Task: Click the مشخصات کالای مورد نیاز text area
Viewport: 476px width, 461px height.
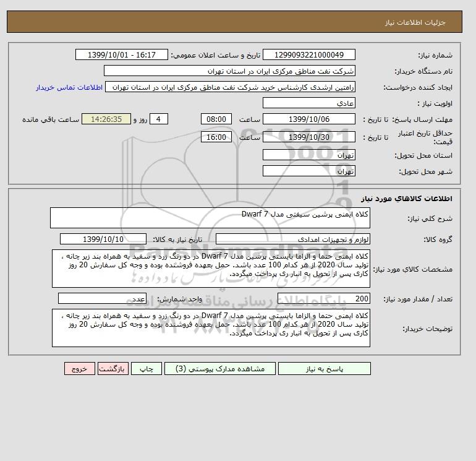Action: (x=211, y=269)
